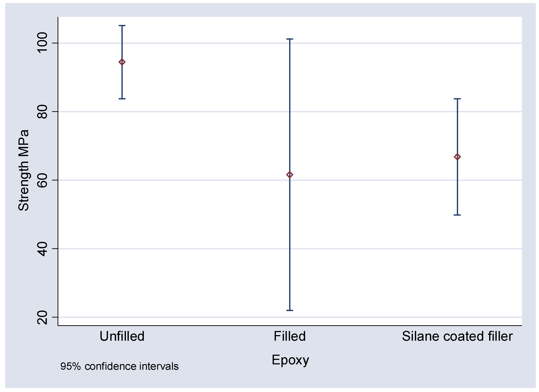539x392 pixels.
Task: Click the Filled mean diamond marker
Action: coord(290,175)
